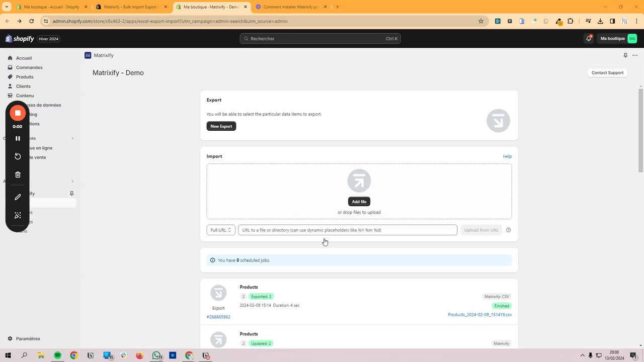Viewport: 644px width, 362px height.
Task: Click the Updated: 2 badge
Action: [x=261, y=343]
